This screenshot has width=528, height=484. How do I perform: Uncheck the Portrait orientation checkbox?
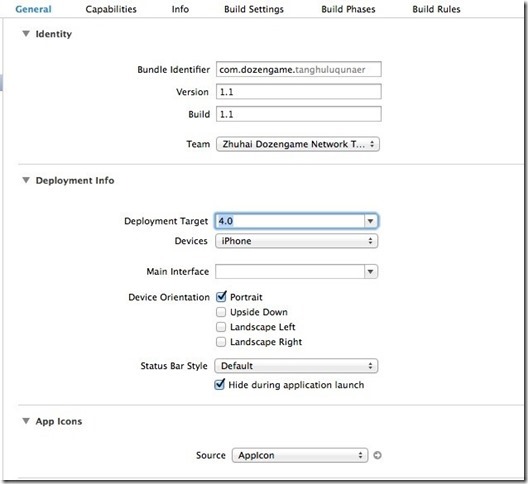click(x=221, y=297)
